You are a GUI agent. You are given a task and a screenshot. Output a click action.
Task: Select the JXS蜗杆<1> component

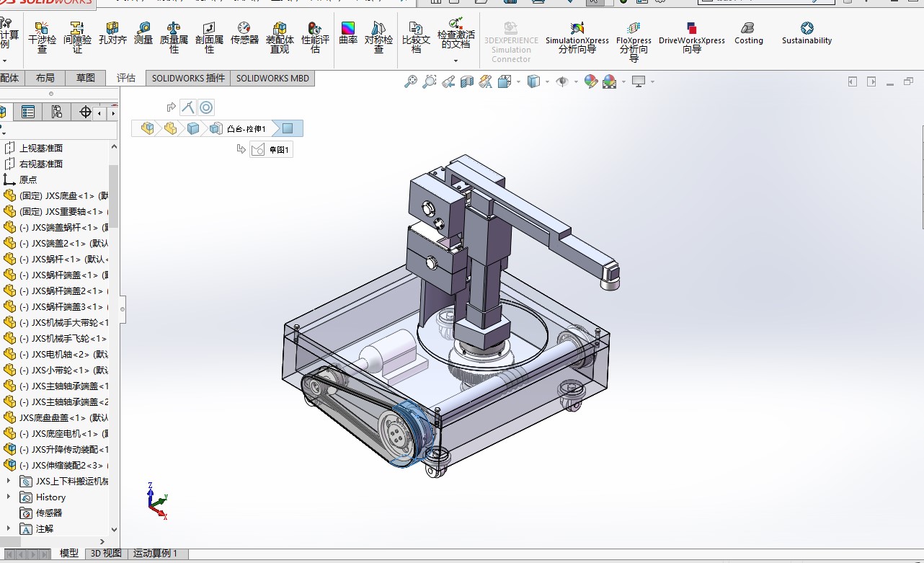56,259
